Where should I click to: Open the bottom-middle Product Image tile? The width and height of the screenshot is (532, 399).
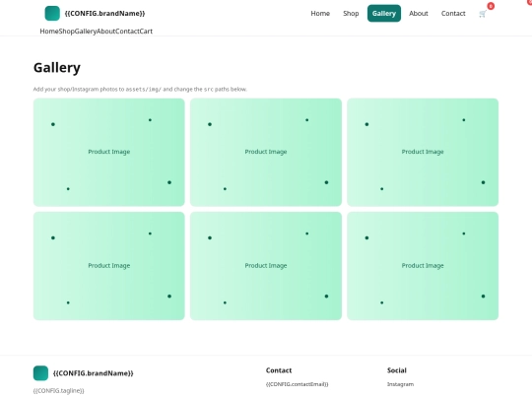tap(266, 266)
